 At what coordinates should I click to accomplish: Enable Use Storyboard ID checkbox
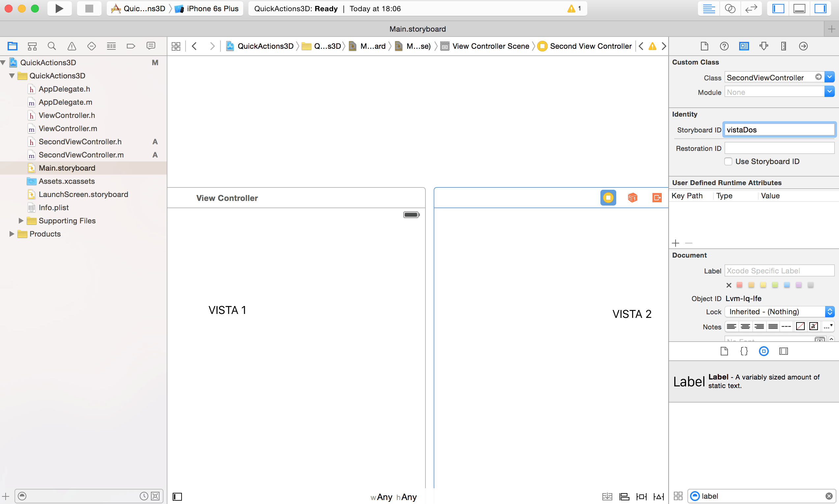pos(728,161)
